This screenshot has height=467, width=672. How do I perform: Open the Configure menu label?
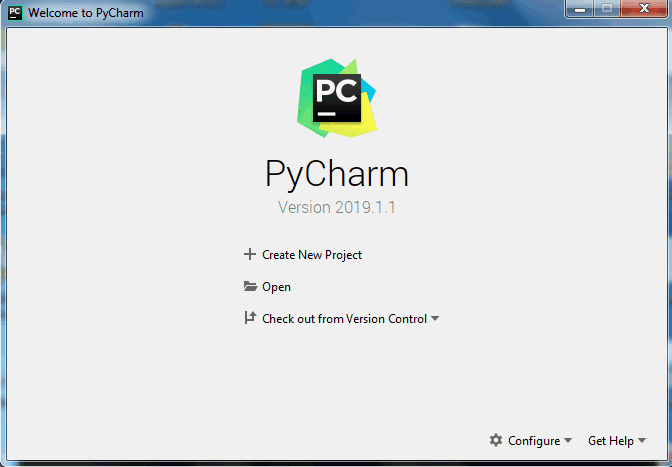(534, 440)
